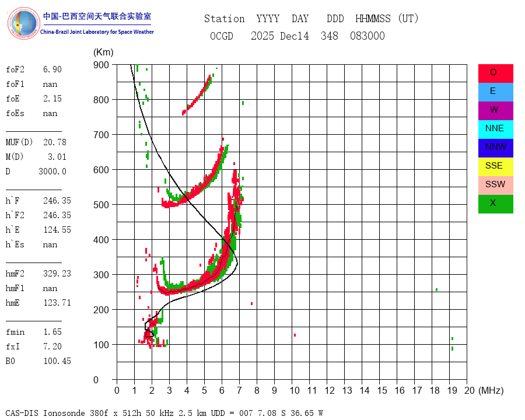
Task: Click the isolated green echo near 18 MHz
Action: tap(436, 289)
